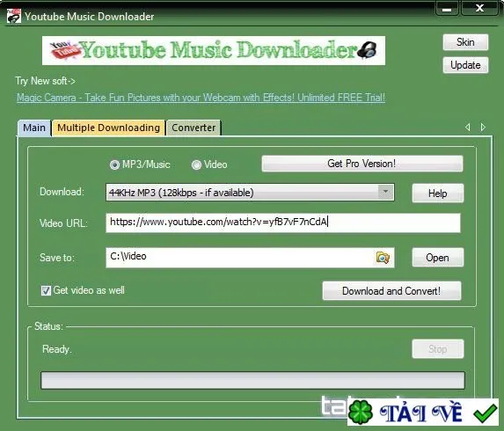Click the headphones icon in the banner
504x431 pixels.
(x=368, y=50)
